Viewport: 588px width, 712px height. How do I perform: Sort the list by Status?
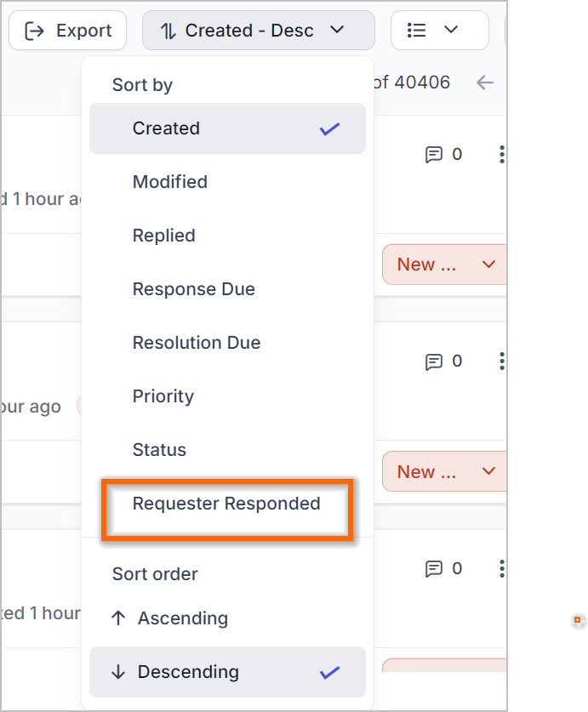click(x=227, y=450)
